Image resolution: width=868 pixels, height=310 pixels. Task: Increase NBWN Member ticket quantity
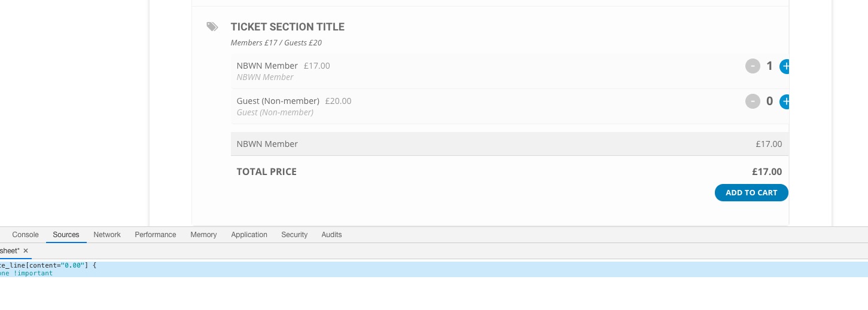click(x=785, y=66)
